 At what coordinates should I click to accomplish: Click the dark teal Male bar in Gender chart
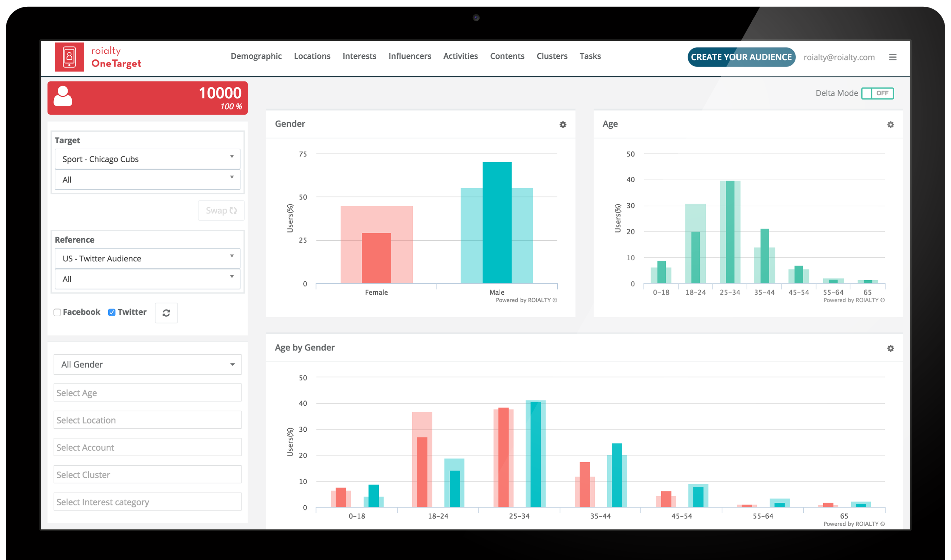pos(497,223)
